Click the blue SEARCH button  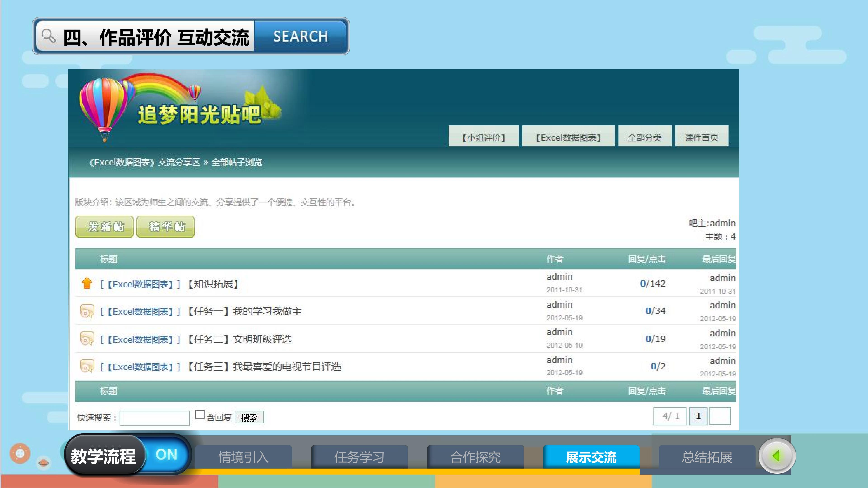[300, 36]
